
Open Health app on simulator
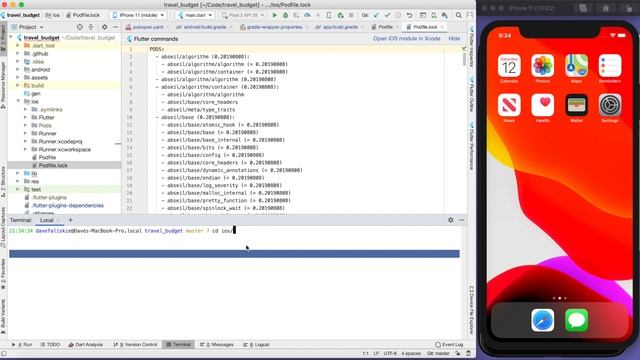tap(542, 105)
